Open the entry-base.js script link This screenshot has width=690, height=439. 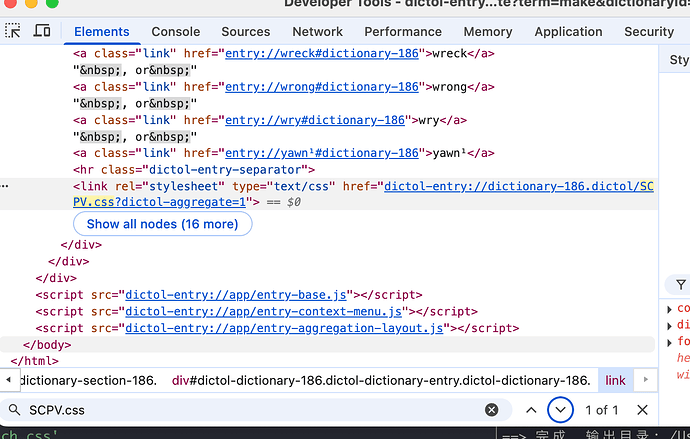click(x=235, y=295)
